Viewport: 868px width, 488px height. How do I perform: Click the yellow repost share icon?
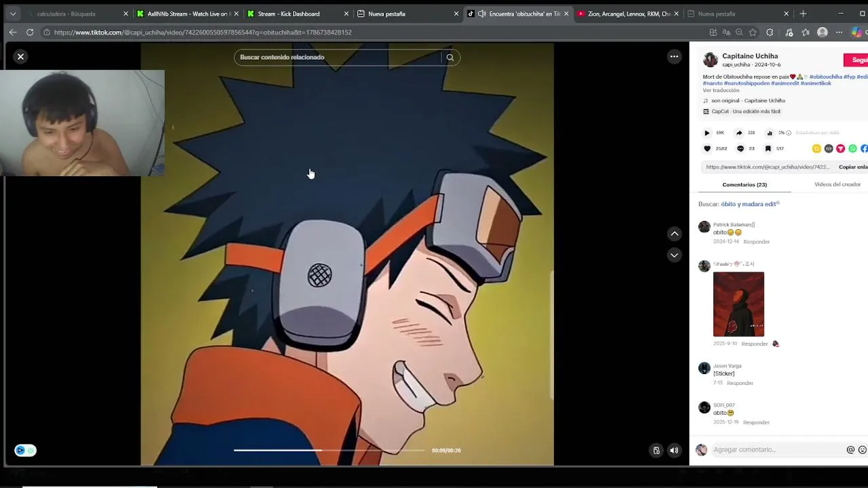[x=816, y=148]
